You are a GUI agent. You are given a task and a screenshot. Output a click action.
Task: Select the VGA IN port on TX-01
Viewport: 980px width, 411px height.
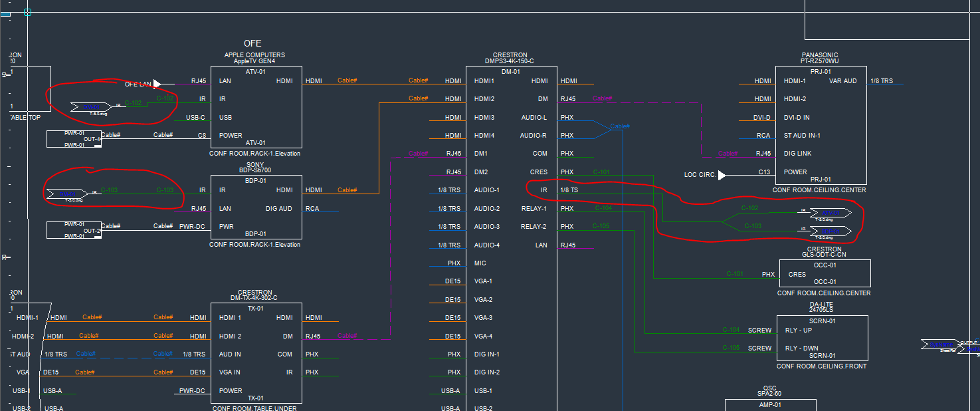(x=230, y=372)
